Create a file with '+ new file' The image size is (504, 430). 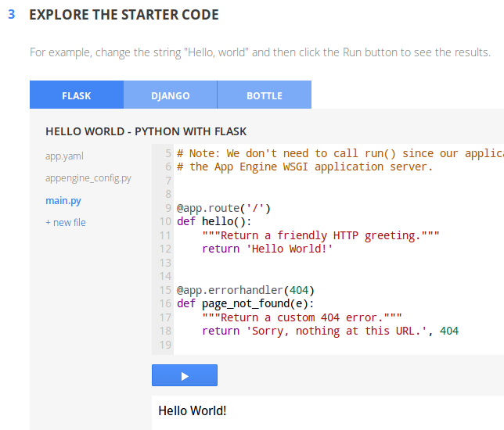[x=66, y=222]
